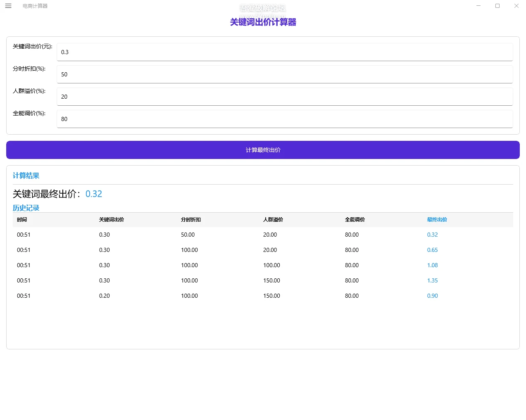Viewport: 526px width, 420px height.
Task: Click the 0.90 result in last row
Action: coord(432,296)
